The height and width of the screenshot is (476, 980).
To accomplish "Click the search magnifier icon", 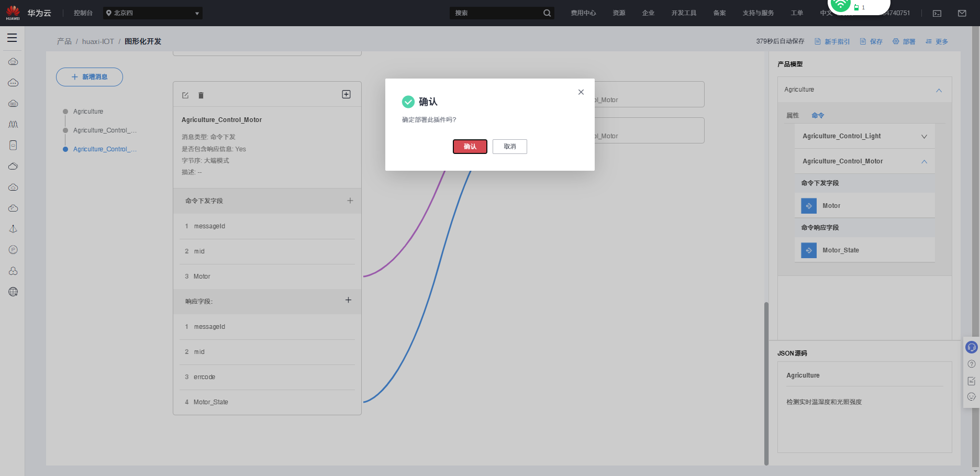I will (547, 13).
